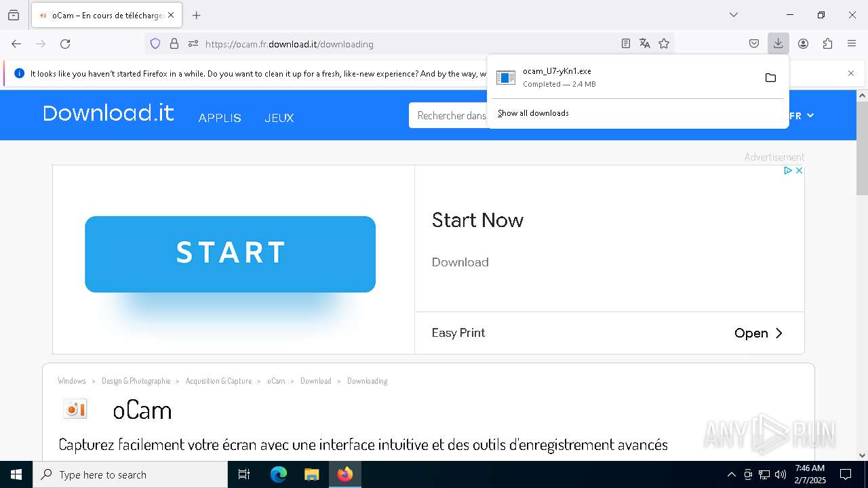Expand FR language dropdown
The image size is (868, 488).
tap(802, 116)
